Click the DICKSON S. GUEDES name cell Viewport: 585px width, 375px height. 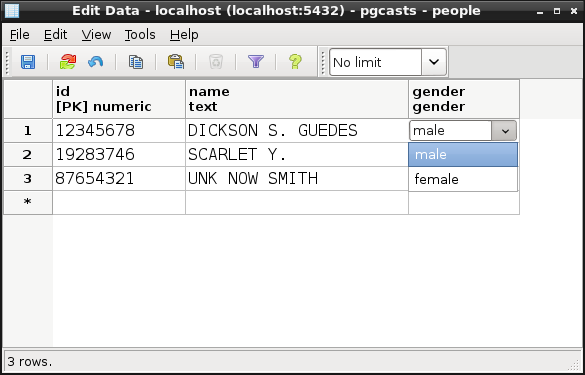pyautogui.click(x=297, y=131)
